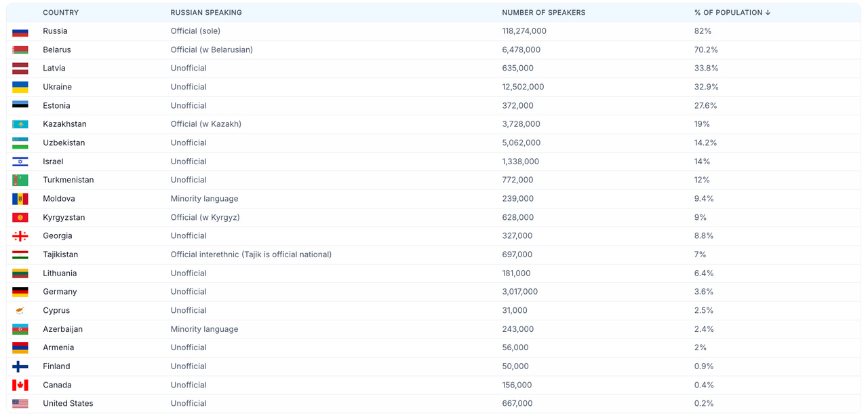Click Canada's 156,000 speakers value
This screenshot has height=418, width=868.
point(517,385)
